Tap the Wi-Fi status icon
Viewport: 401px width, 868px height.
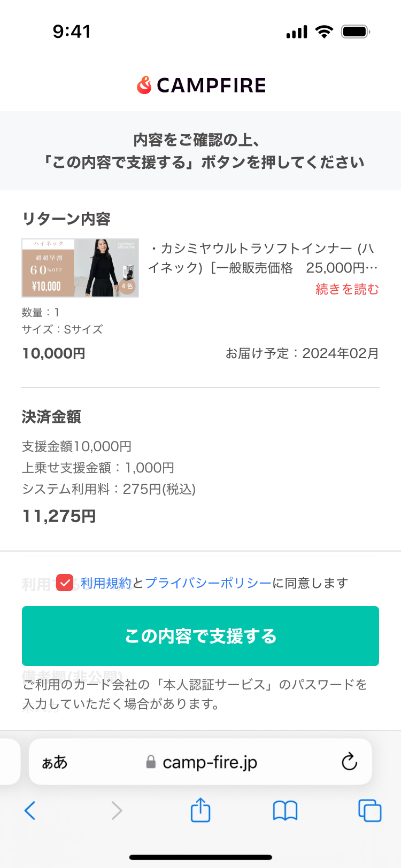324,32
